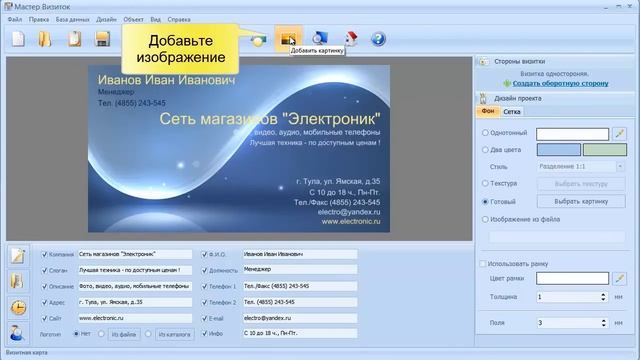Switch to the Сетка tab

point(511,111)
